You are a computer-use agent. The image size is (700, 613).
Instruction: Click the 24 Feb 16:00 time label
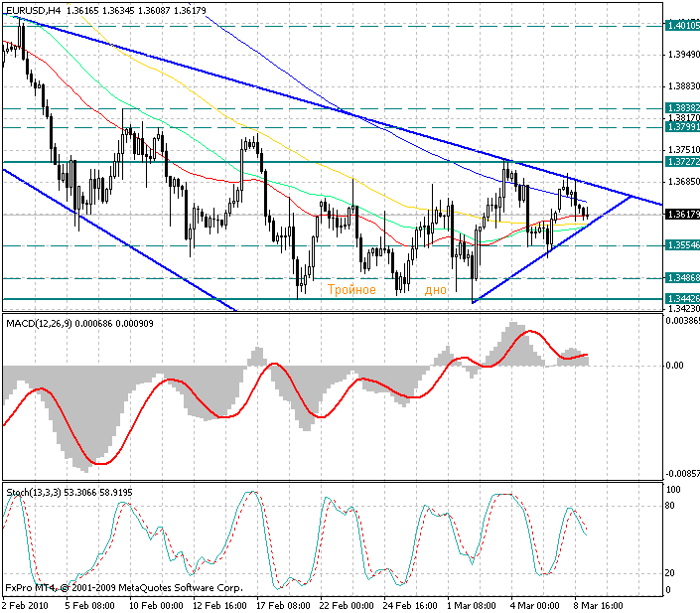[410, 606]
